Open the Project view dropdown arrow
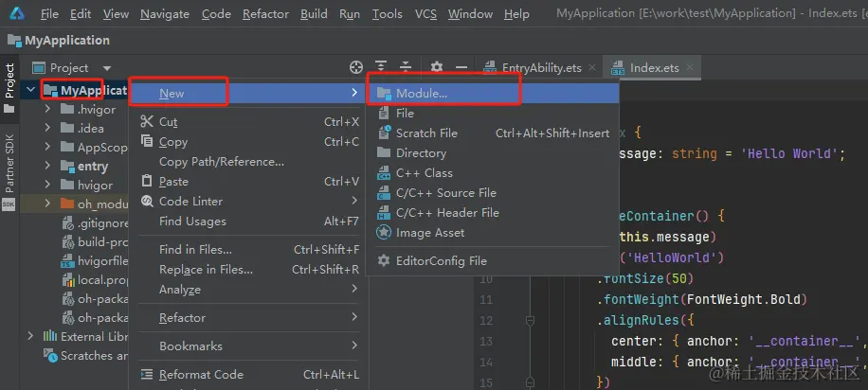The height and width of the screenshot is (390, 868). (x=107, y=68)
